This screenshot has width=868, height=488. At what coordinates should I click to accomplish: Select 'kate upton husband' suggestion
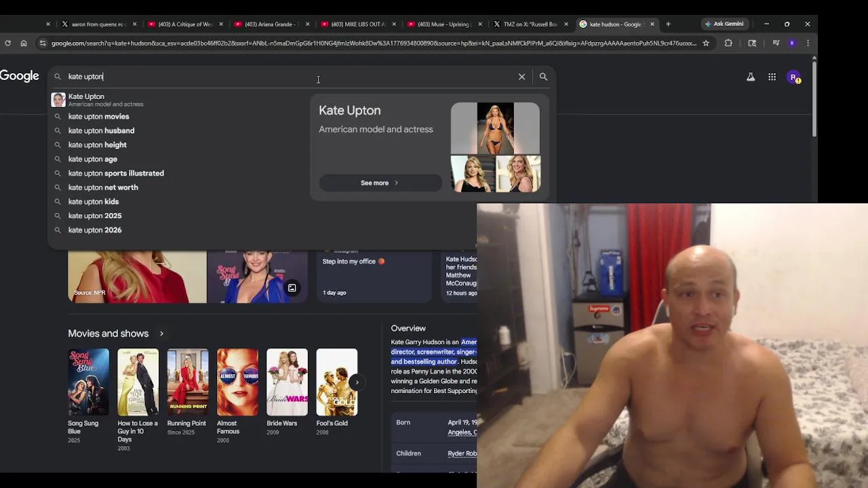click(178, 131)
